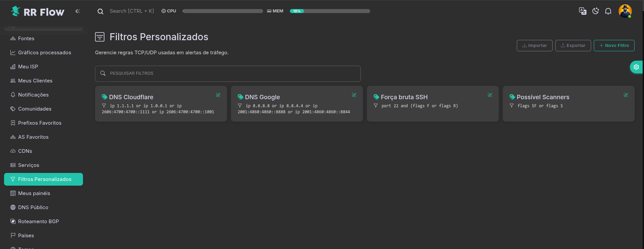Viewport: 644px width, 249px height.
Task: Open edit for Força bruta SSH filter
Action: pos(490,95)
